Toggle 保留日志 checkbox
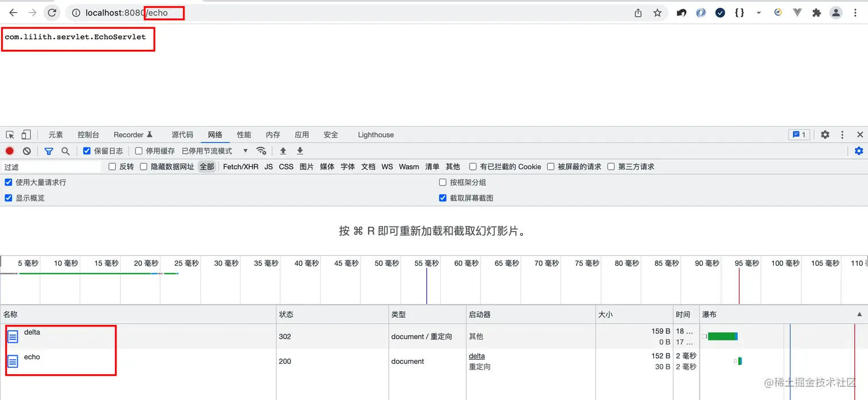Image resolution: width=868 pixels, height=400 pixels. [x=87, y=151]
